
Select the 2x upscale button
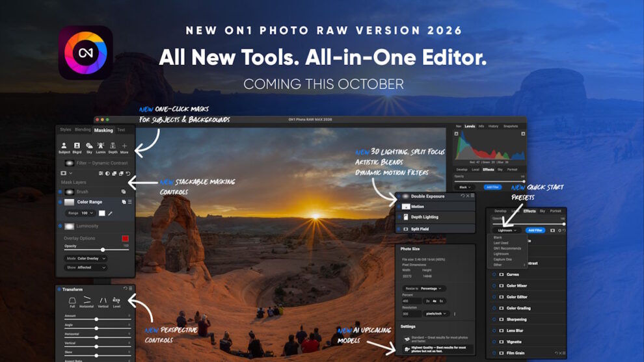click(x=427, y=301)
